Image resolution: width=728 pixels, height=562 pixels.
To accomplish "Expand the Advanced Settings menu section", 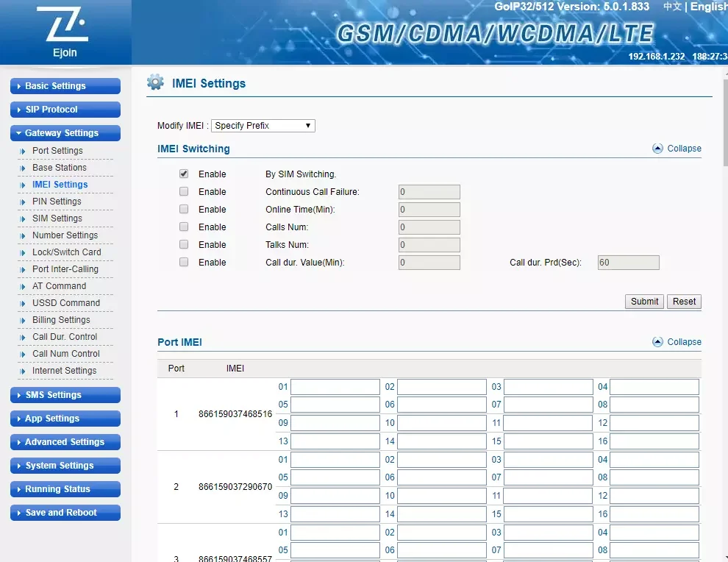I will coord(65,442).
